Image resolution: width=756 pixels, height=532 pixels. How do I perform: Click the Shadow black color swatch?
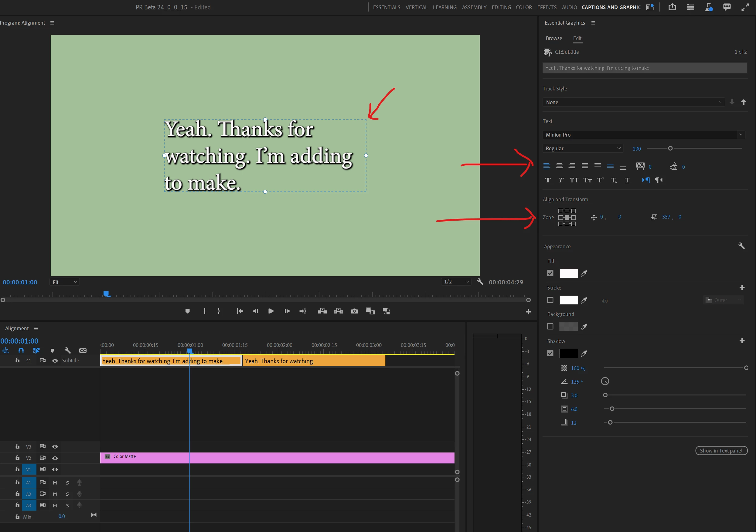pyautogui.click(x=569, y=353)
